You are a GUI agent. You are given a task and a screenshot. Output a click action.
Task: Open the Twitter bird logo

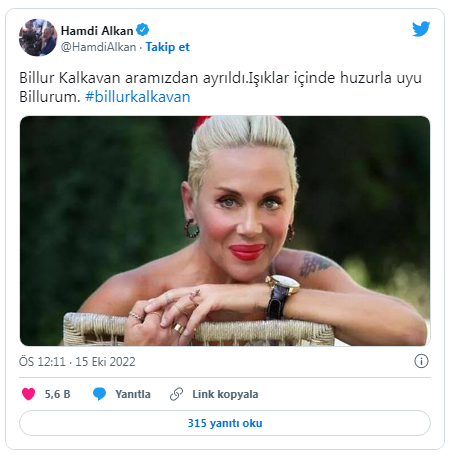421,29
